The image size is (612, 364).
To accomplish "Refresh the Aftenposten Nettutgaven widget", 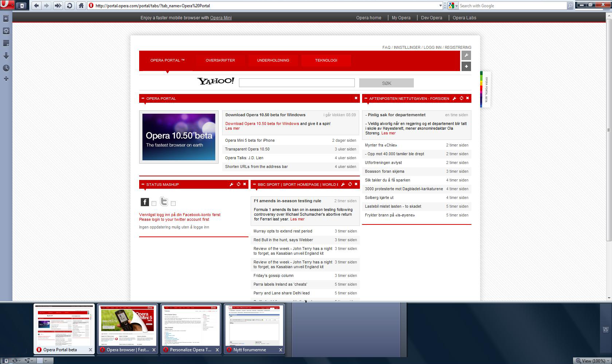I will click(461, 98).
